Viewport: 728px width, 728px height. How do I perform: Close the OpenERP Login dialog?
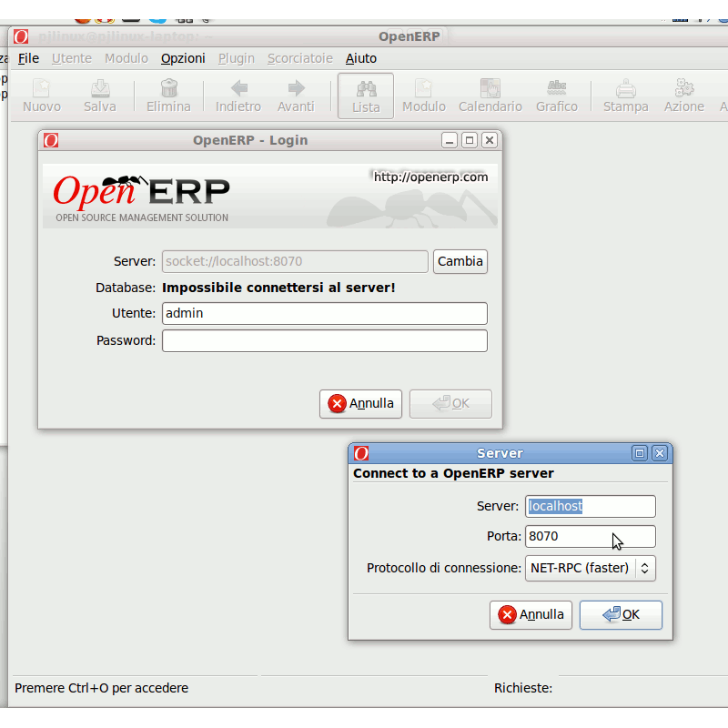point(490,140)
